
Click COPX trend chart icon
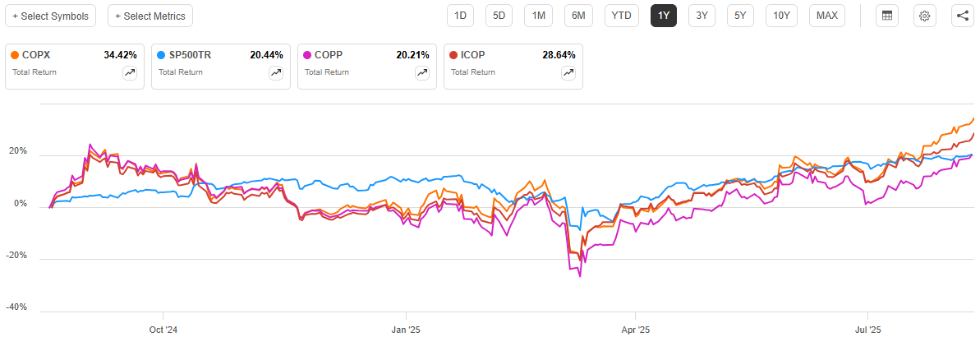(x=130, y=73)
